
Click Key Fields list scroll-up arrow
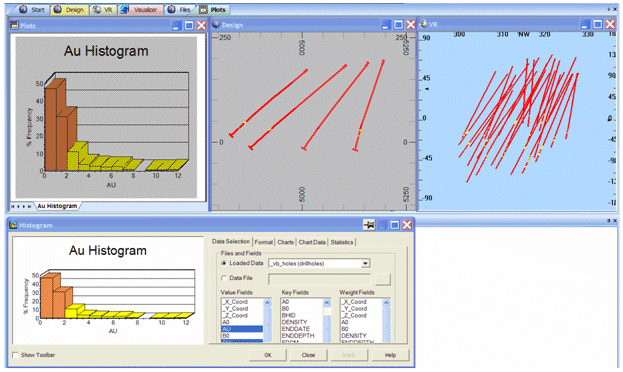click(327, 303)
